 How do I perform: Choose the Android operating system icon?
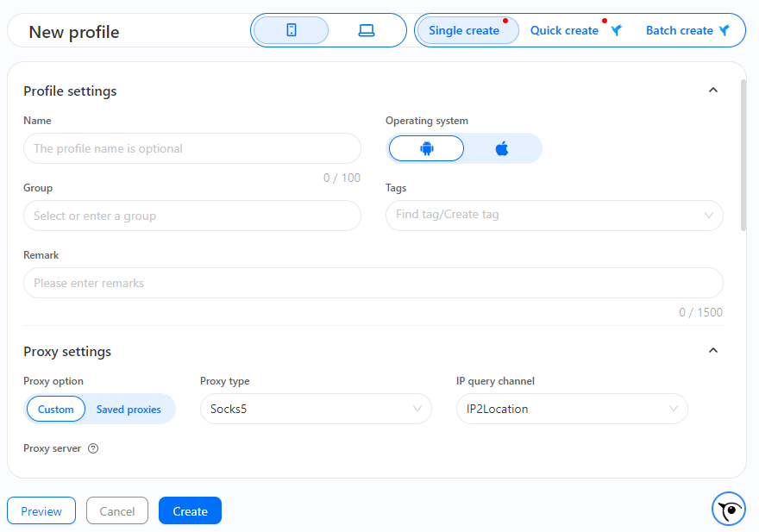(x=426, y=148)
